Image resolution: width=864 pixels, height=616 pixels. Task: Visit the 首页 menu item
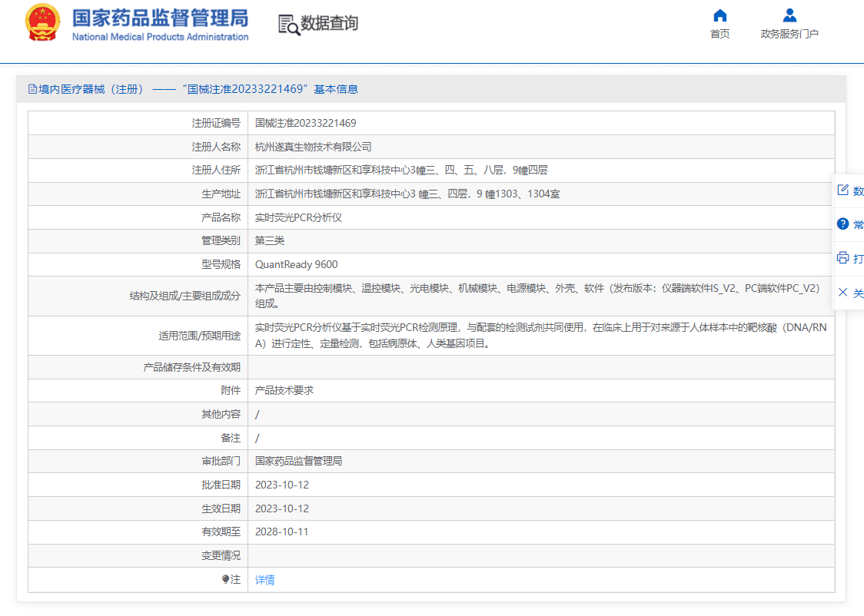(x=719, y=34)
